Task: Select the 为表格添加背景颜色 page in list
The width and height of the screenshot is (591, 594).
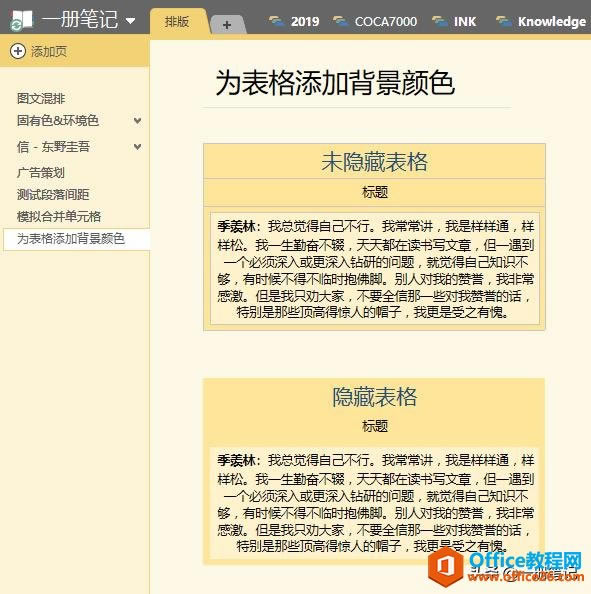Action: 77,239
